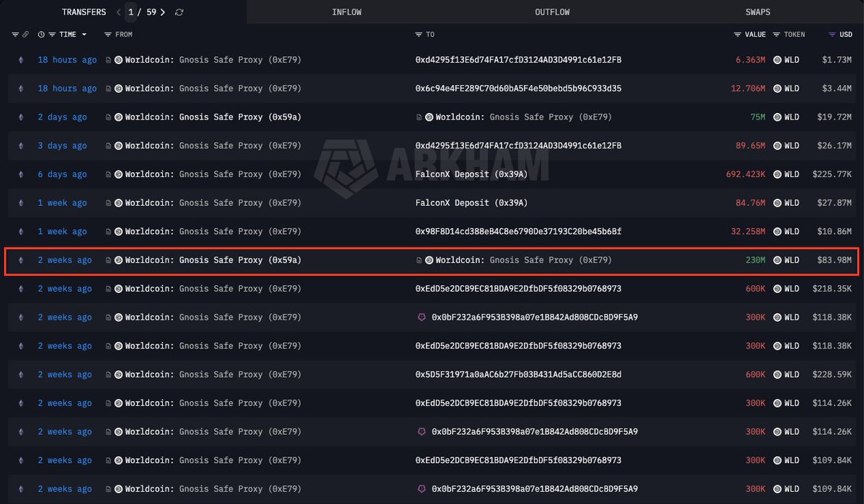Click the WLD token icon in the $83.98M row

click(x=778, y=260)
